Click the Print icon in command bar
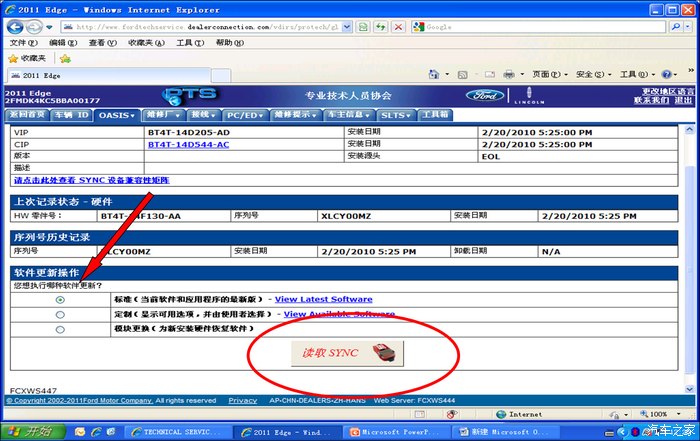The image size is (700, 441). [x=508, y=74]
